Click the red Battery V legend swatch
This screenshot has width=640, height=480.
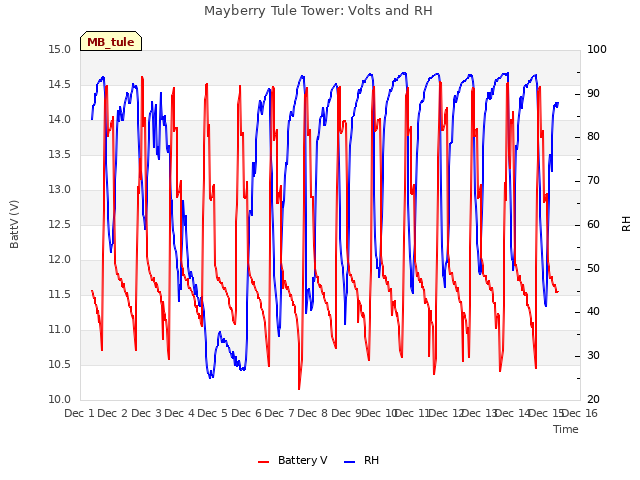click(264, 461)
